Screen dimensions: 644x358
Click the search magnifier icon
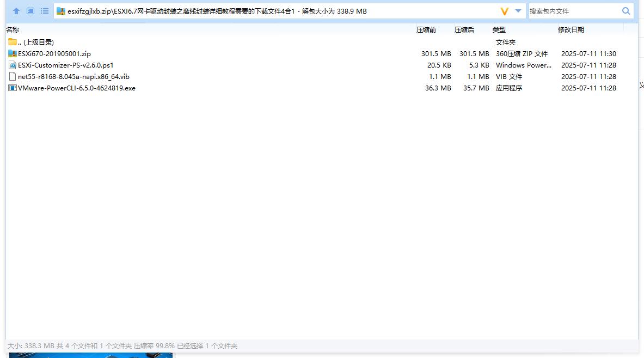click(x=626, y=10)
